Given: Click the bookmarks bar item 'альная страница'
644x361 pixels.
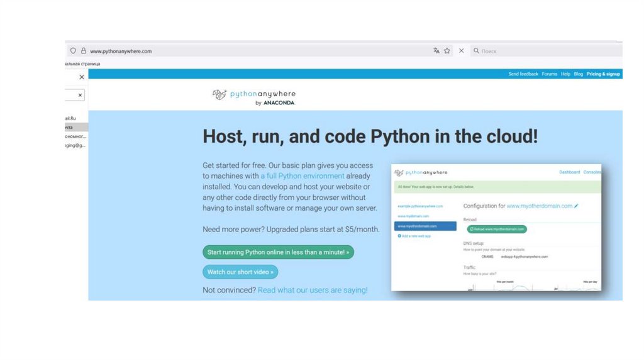Looking at the screenshot, I should (82, 64).
